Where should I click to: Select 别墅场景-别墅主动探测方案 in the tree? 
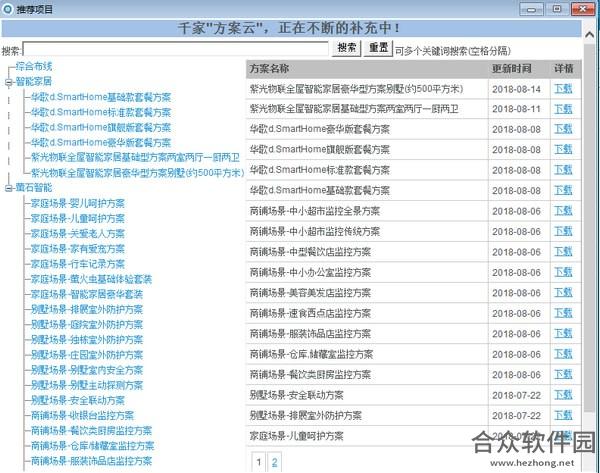point(87,385)
